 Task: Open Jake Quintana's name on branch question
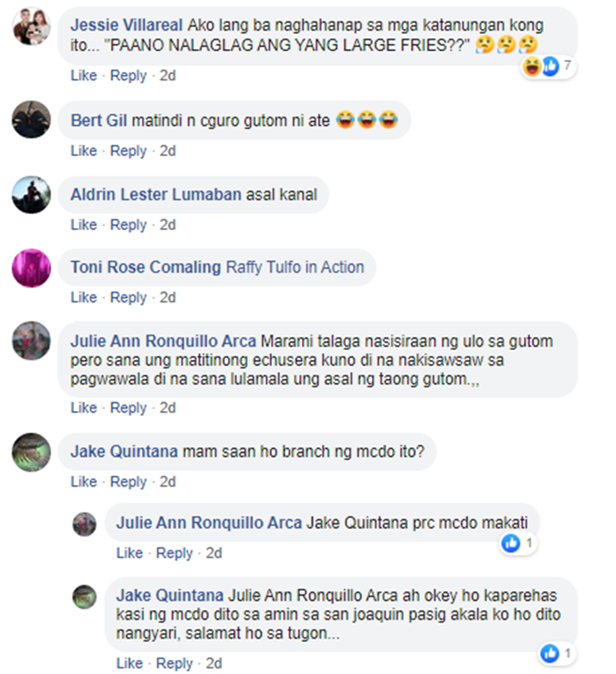pos(124,451)
